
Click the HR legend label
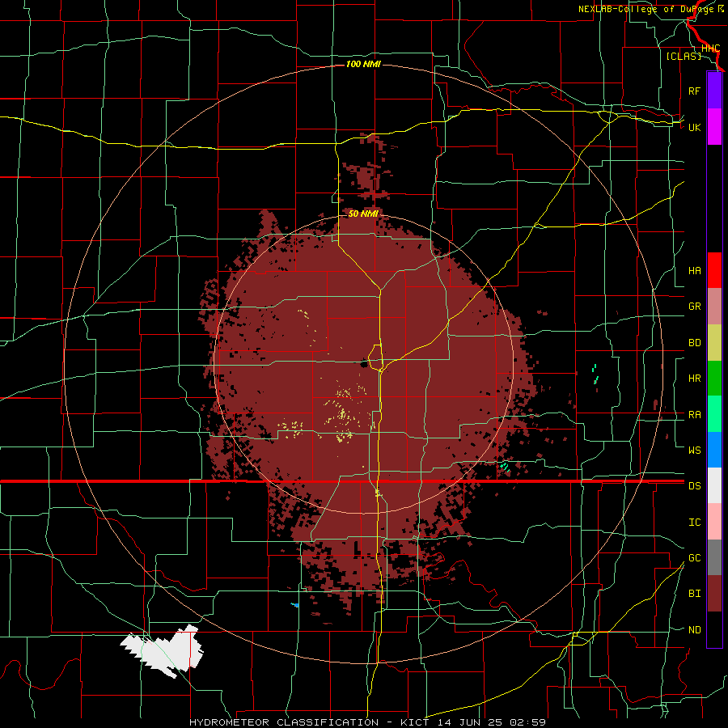pyautogui.click(x=694, y=379)
